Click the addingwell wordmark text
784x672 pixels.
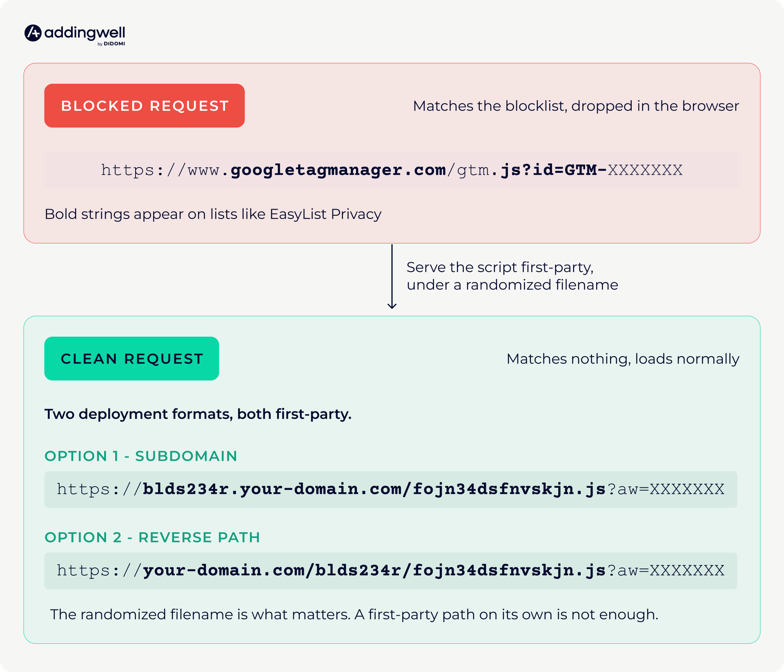pyautogui.click(x=85, y=33)
